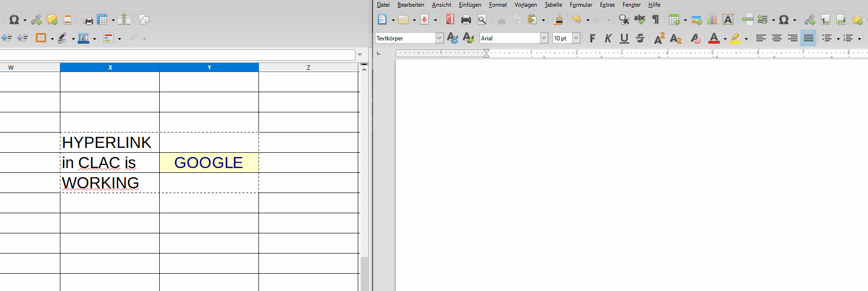
Task: Insert hyperlink in Calc toolbar
Action: tap(36, 20)
